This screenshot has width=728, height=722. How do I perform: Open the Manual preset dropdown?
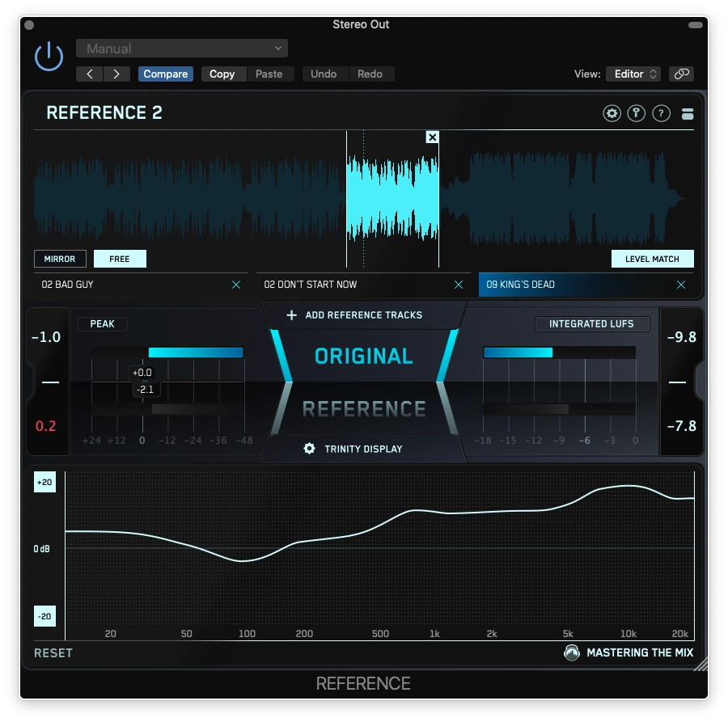point(181,49)
